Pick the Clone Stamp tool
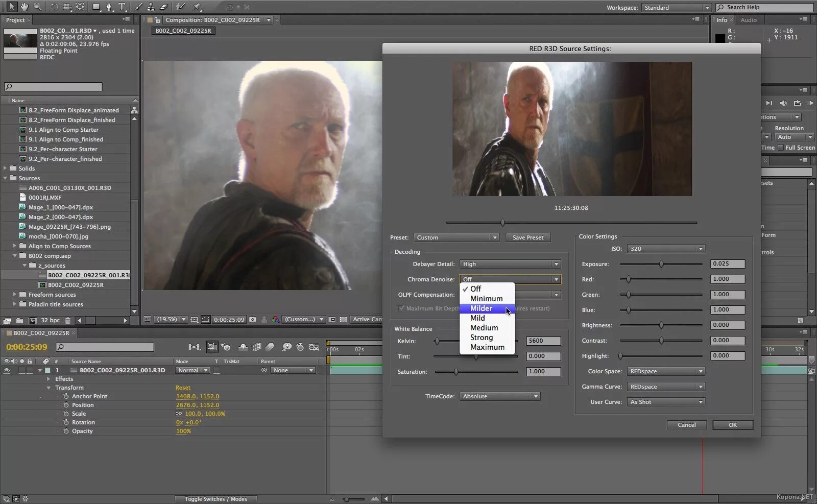This screenshot has width=817, height=504. (151, 7)
